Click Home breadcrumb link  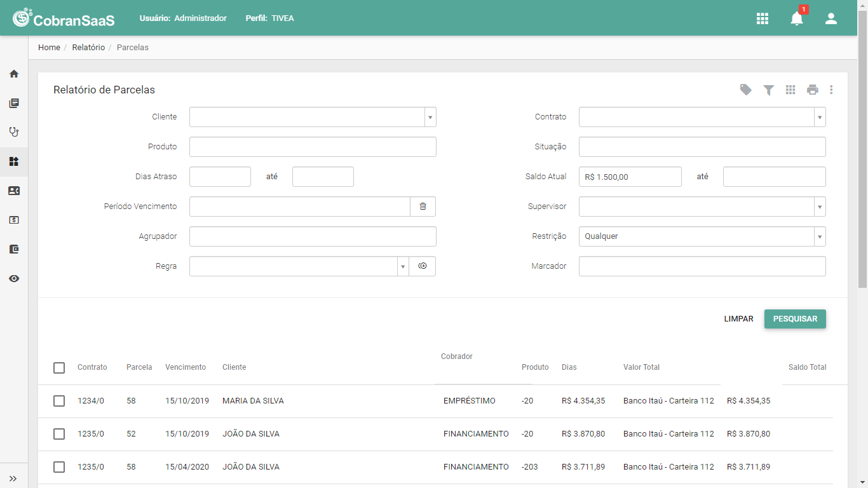pos(49,48)
